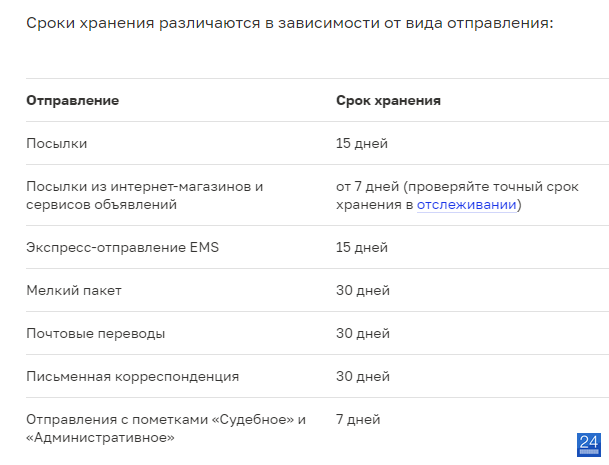Select the Отправление column header
The height and width of the screenshot is (465, 609).
pos(73,101)
